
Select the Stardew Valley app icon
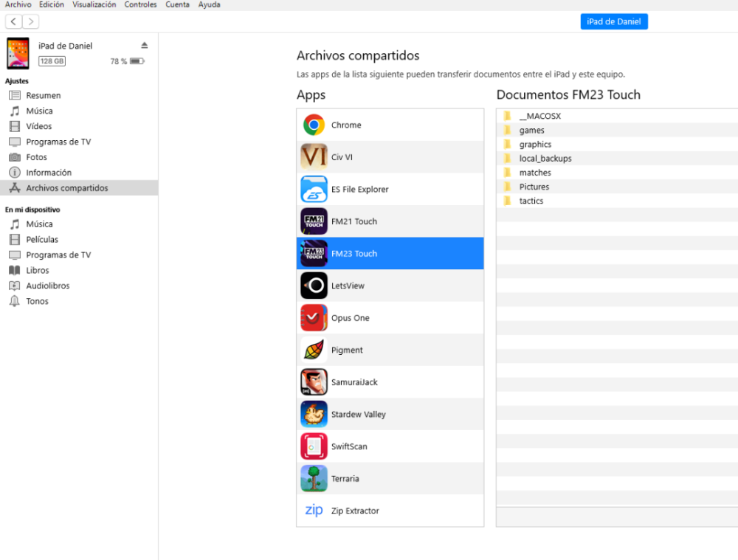tap(314, 414)
